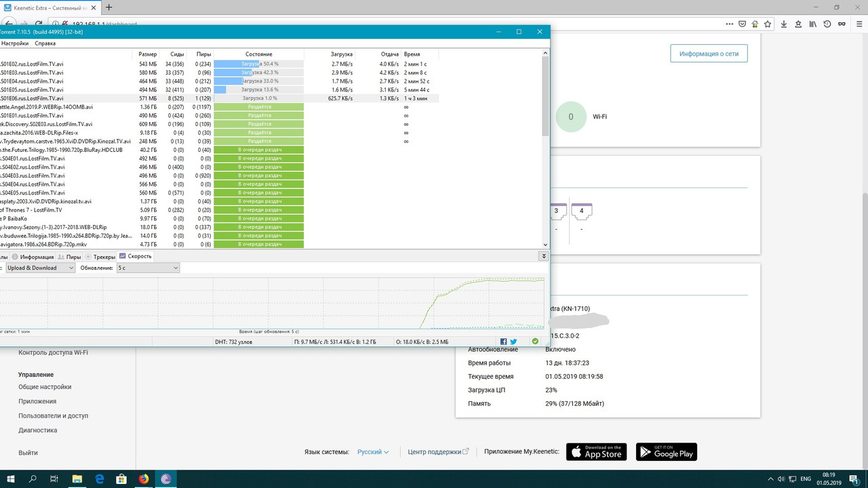Open the Справка menu in uTorrent

click(x=45, y=43)
